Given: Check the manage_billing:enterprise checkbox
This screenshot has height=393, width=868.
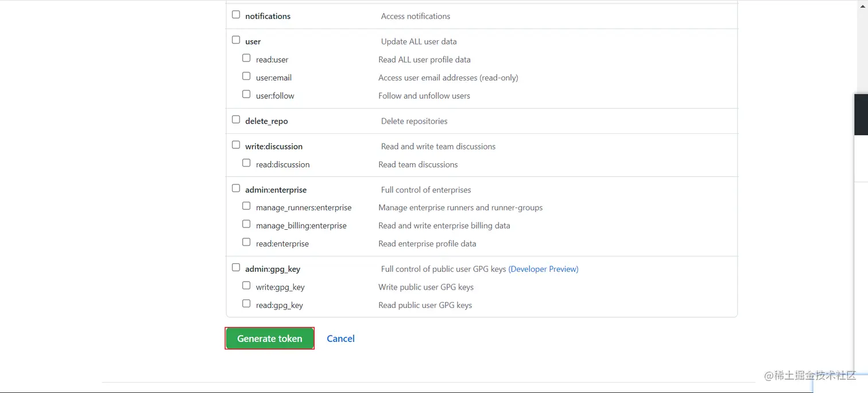Looking at the screenshot, I should (246, 224).
